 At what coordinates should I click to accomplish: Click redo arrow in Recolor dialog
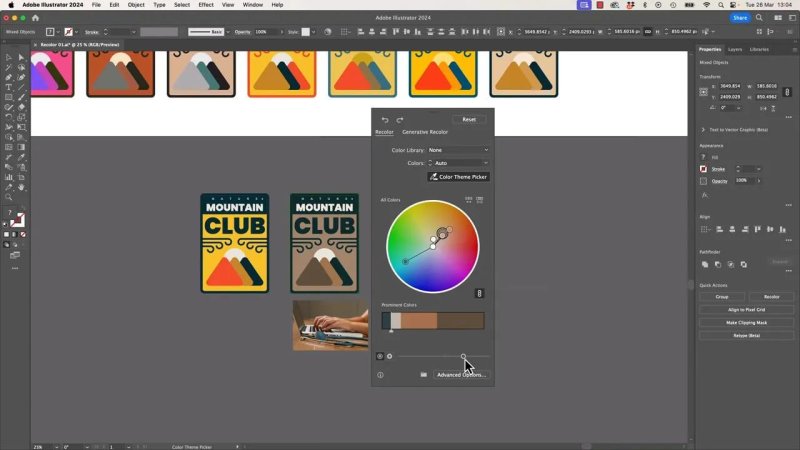[x=399, y=120]
